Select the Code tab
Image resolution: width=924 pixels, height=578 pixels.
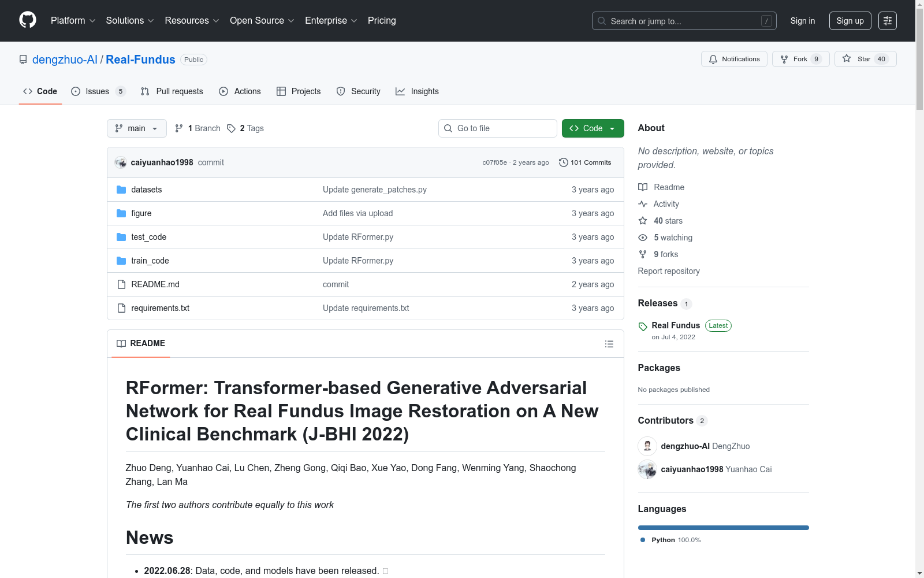point(40,91)
